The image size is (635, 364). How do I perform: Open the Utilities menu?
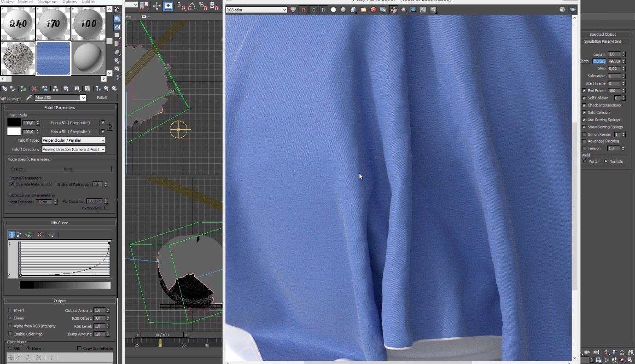[x=89, y=2]
